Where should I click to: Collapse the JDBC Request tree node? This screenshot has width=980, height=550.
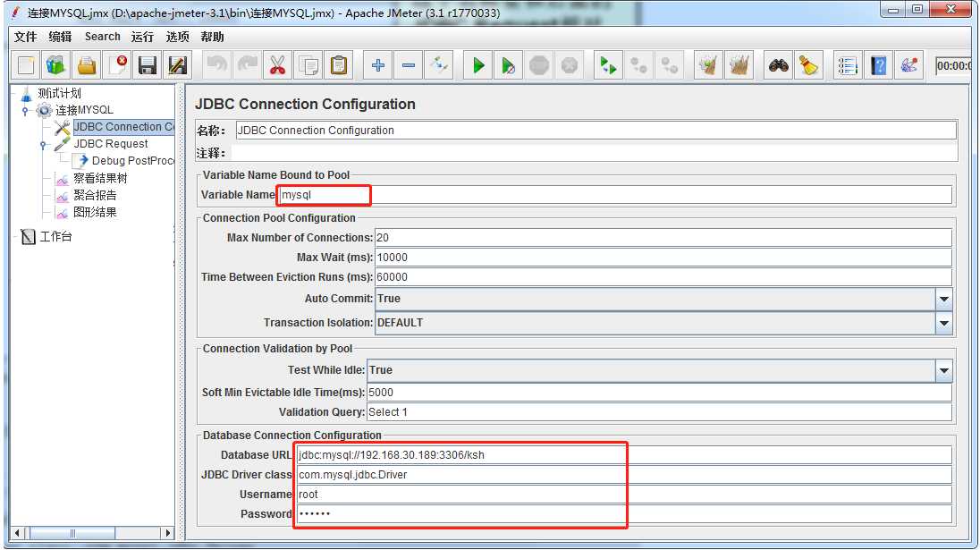coord(43,144)
